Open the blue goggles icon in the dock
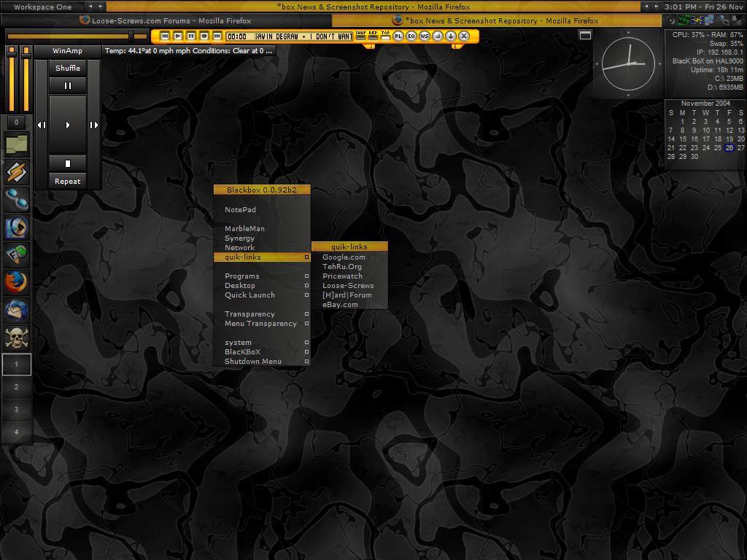747x560 pixels. (x=17, y=200)
